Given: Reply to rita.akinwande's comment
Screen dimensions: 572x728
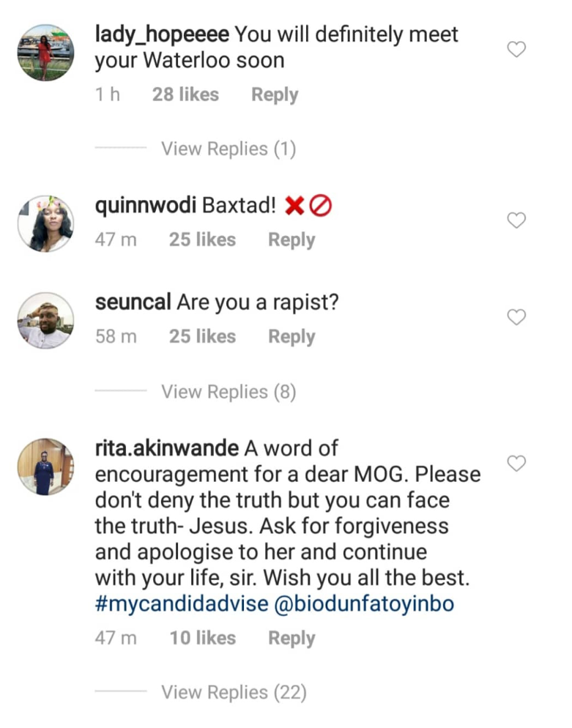Looking at the screenshot, I should tap(291, 638).
